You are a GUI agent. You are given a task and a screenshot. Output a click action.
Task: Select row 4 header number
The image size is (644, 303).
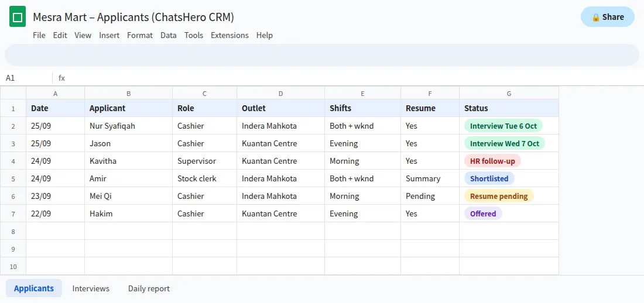click(13, 161)
